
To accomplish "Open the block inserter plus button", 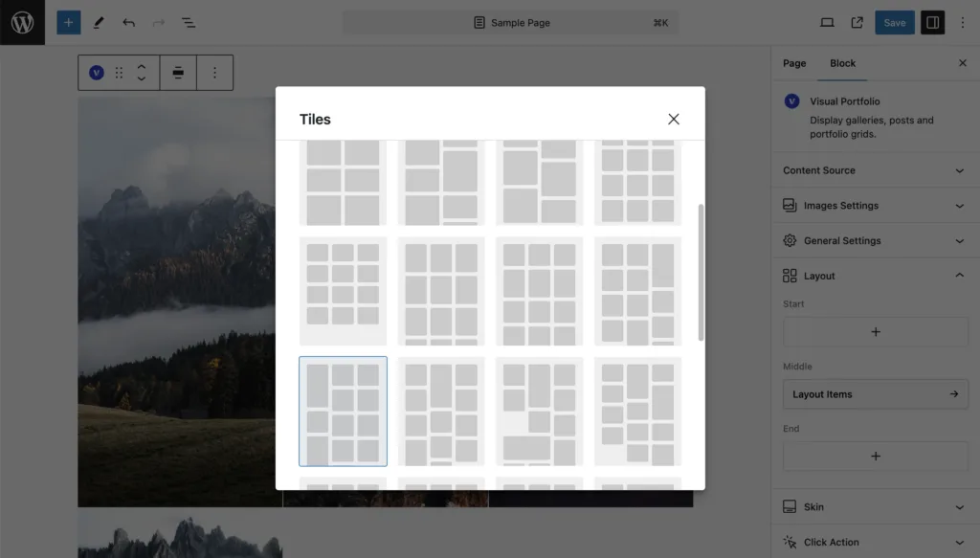I will click(69, 23).
